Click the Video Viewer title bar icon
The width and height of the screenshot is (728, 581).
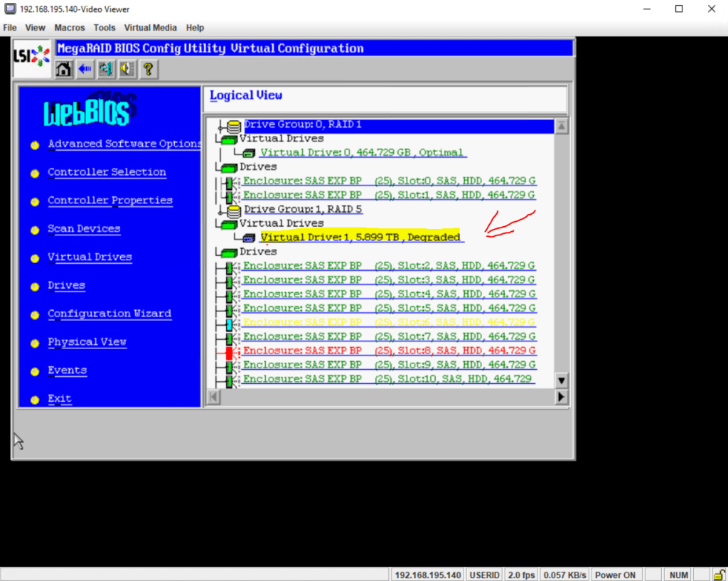(x=10, y=9)
